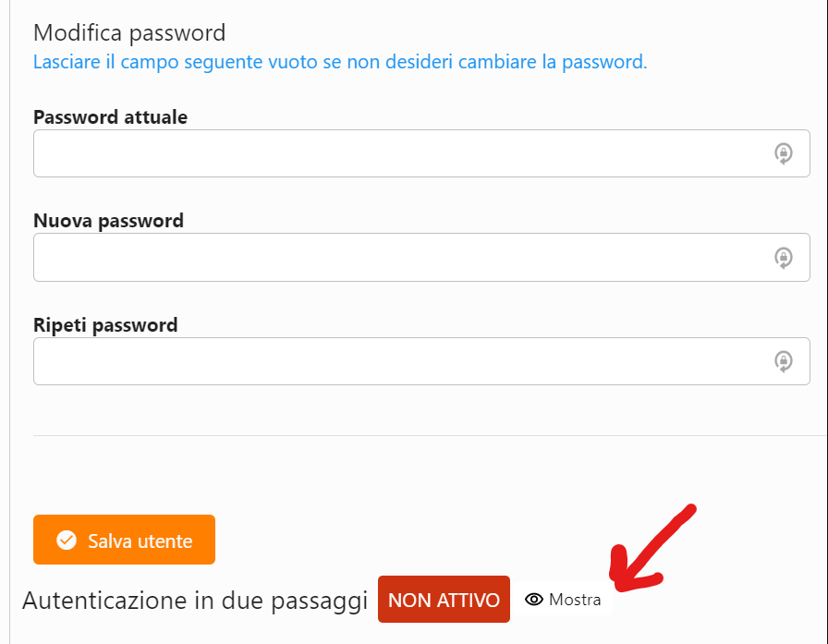This screenshot has height=644, width=828.
Task: Focus the Ripeti password input field
Action: [x=397, y=360]
